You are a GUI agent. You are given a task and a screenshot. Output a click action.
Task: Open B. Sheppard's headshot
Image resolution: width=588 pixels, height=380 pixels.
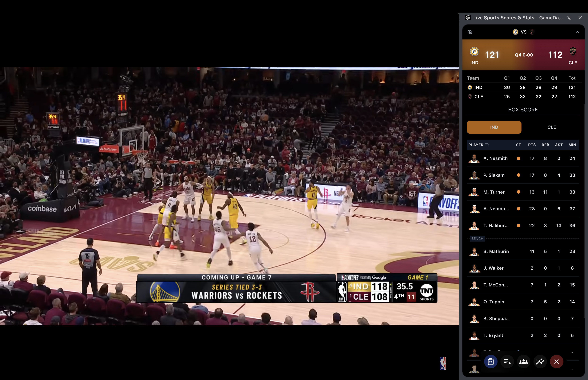474,319
